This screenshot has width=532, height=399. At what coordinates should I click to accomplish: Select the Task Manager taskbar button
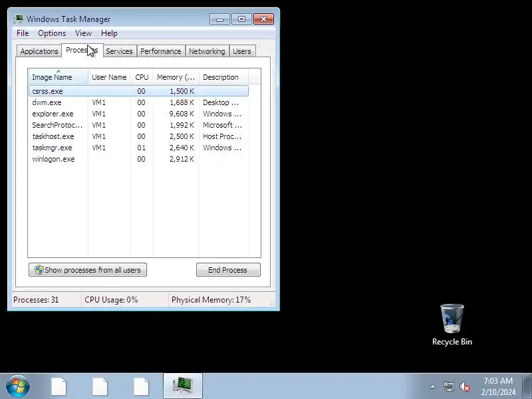[x=182, y=386]
